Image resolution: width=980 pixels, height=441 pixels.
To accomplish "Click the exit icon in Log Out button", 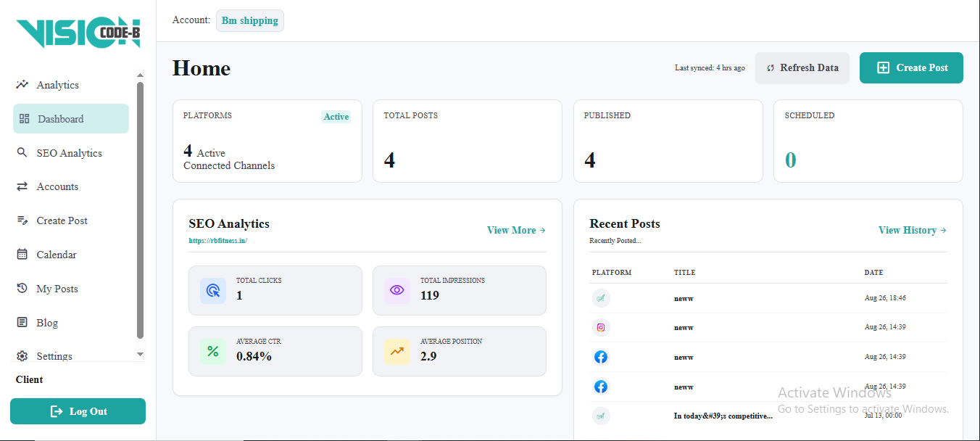I will click(x=57, y=411).
